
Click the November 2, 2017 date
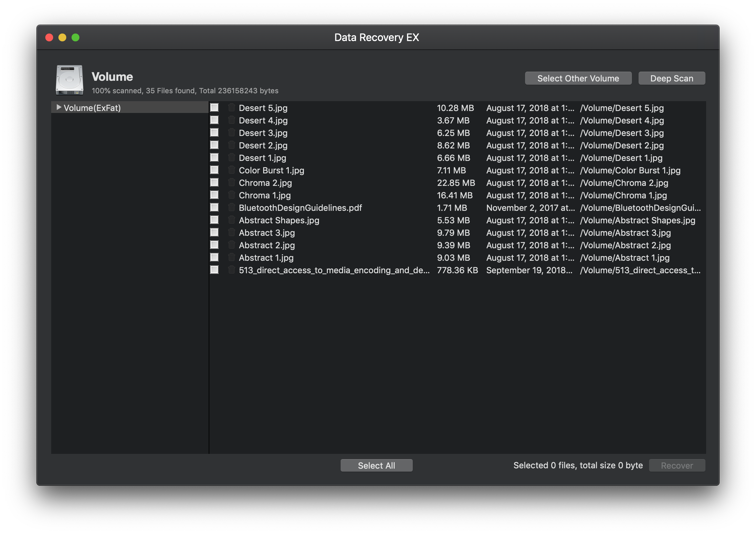coord(531,208)
